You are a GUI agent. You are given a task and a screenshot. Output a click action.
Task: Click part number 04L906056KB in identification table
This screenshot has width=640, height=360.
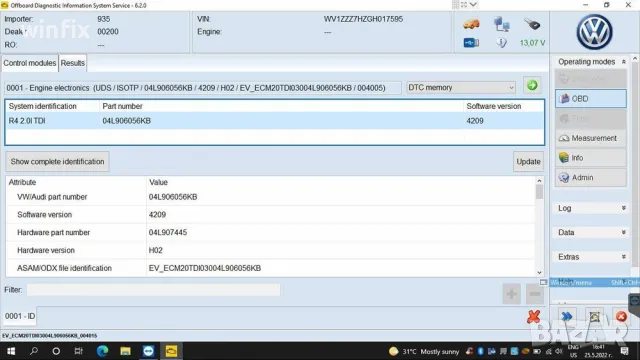click(x=127, y=121)
